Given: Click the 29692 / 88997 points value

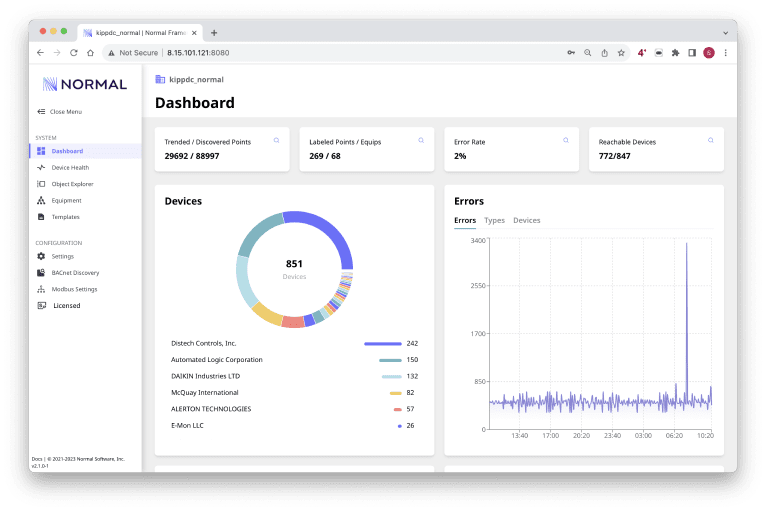Looking at the screenshot, I should (192, 156).
